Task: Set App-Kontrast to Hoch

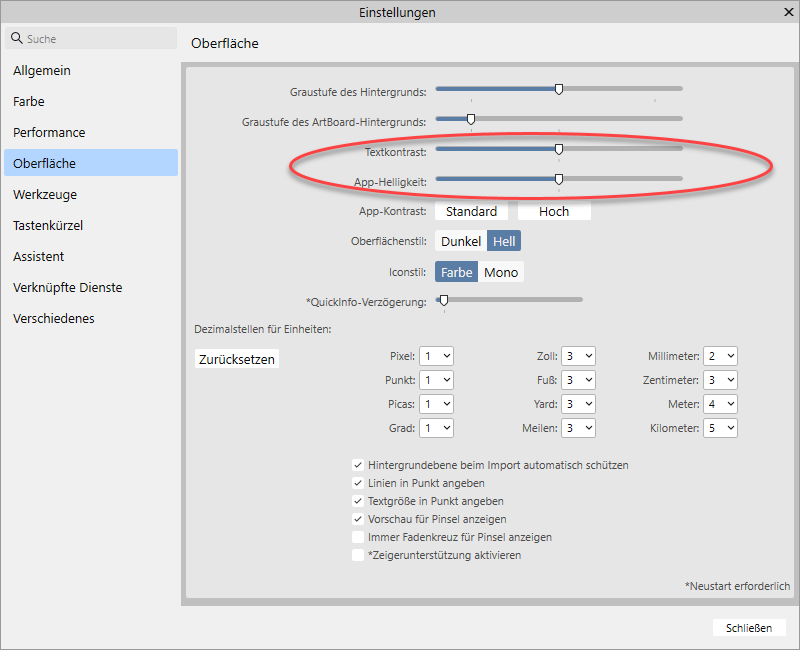Action: point(554,212)
